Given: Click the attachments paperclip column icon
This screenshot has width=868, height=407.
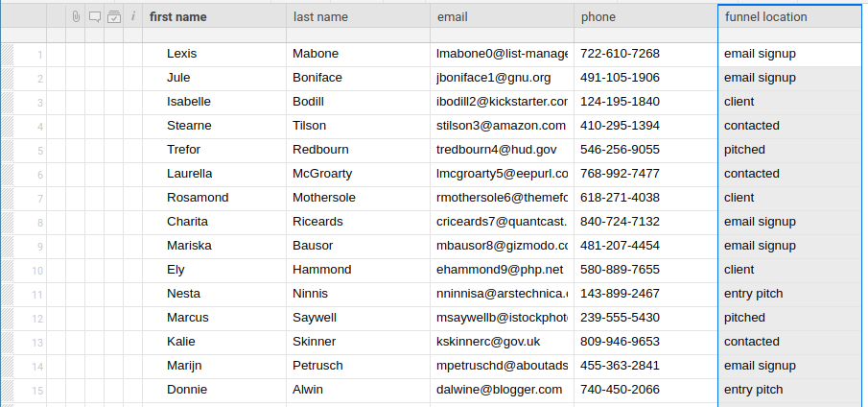Looking at the screenshot, I should point(76,16).
